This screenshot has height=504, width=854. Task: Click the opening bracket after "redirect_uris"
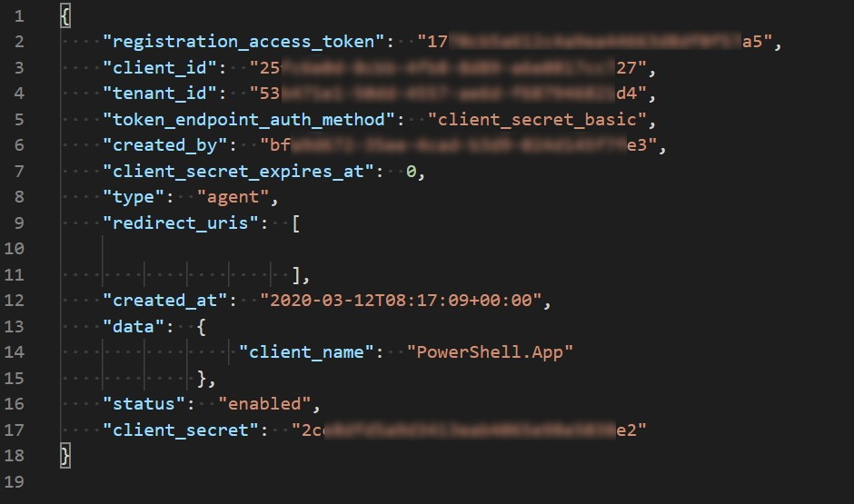(x=296, y=223)
